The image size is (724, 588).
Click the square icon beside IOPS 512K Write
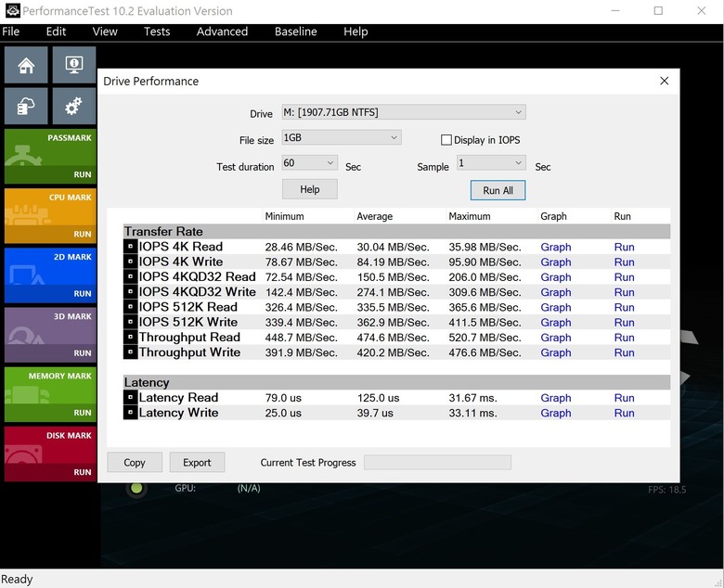pyautogui.click(x=130, y=322)
